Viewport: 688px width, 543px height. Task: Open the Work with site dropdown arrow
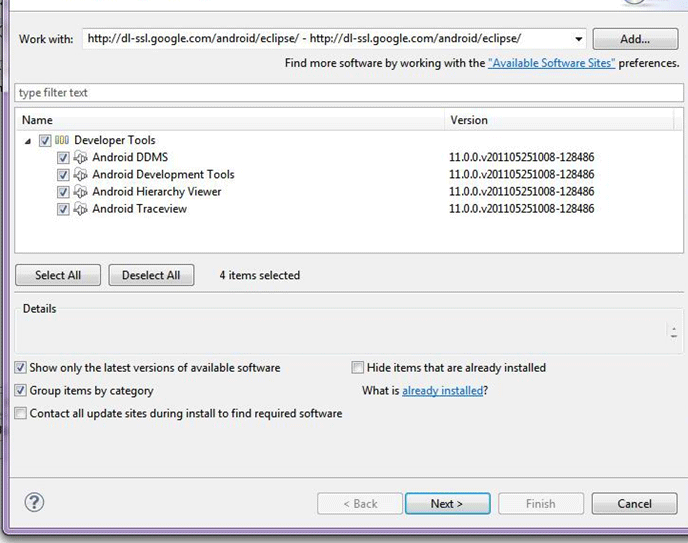pyautogui.click(x=579, y=39)
